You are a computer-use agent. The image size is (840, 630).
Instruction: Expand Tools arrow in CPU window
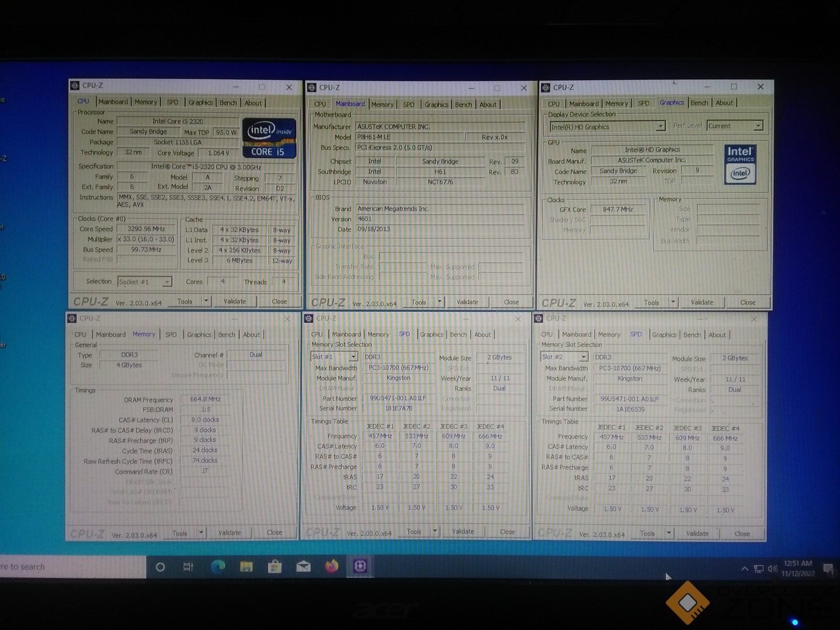(206, 301)
